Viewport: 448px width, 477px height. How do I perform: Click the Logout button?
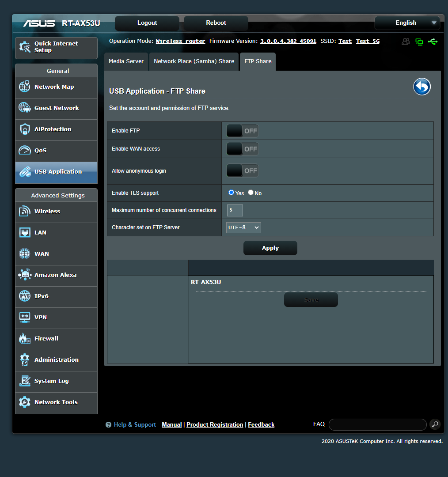[x=147, y=23]
